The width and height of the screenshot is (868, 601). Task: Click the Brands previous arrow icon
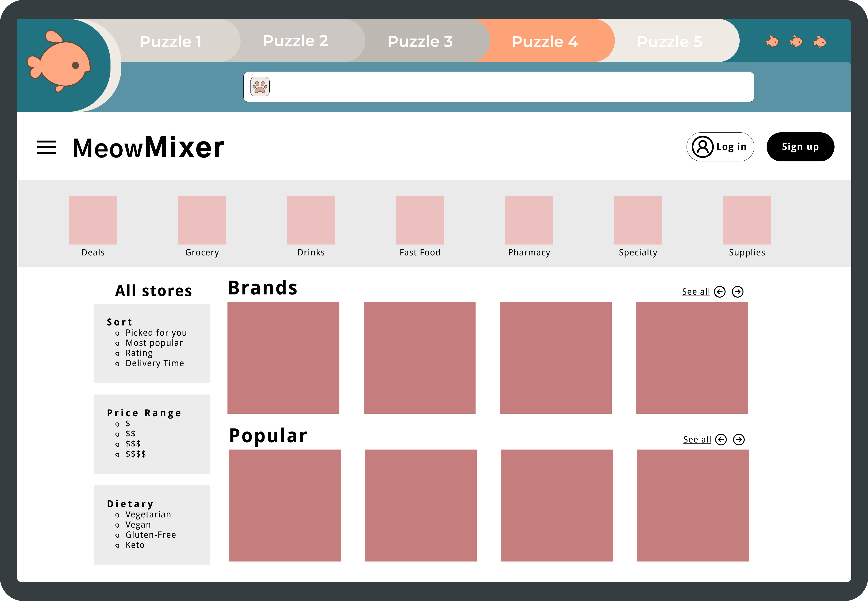[720, 292]
